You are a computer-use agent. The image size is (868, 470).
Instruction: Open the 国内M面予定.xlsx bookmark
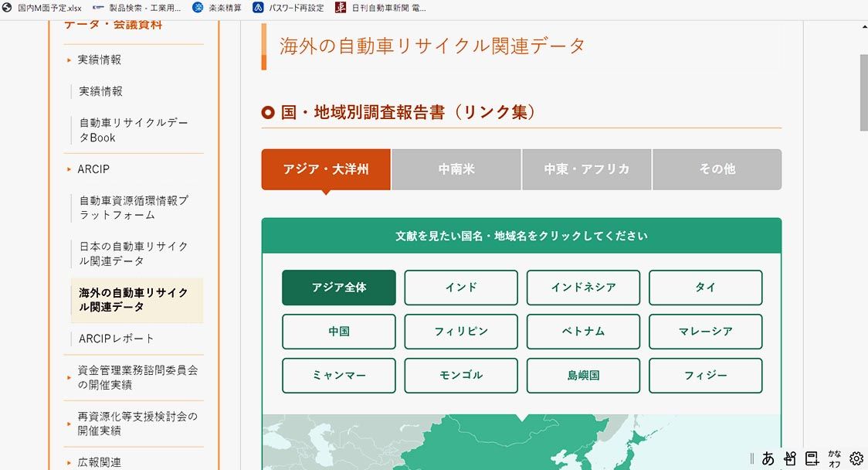(x=42, y=8)
